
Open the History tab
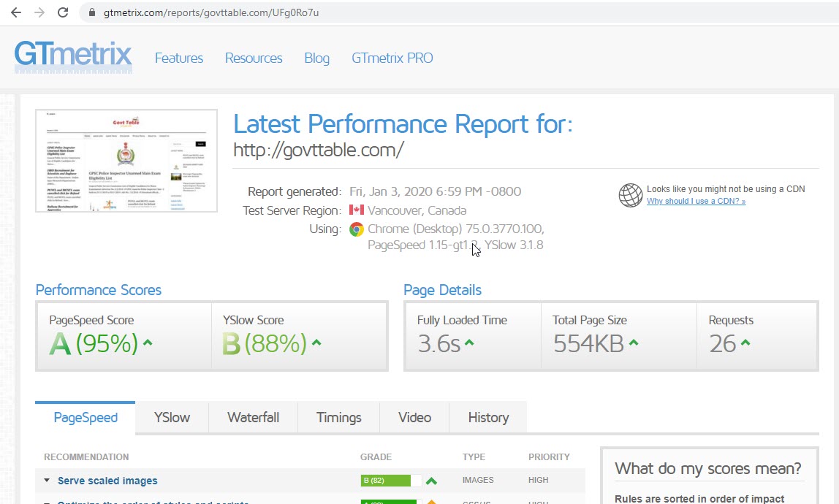coord(487,417)
